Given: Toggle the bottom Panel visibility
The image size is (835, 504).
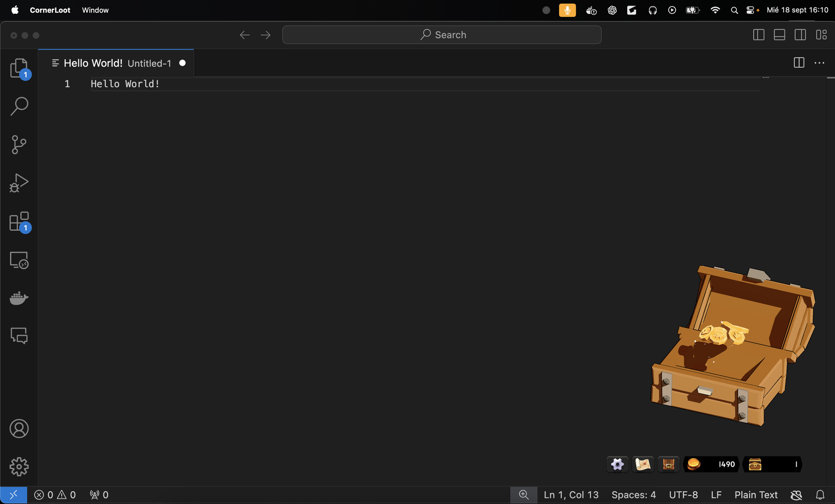Looking at the screenshot, I should 779,35.
